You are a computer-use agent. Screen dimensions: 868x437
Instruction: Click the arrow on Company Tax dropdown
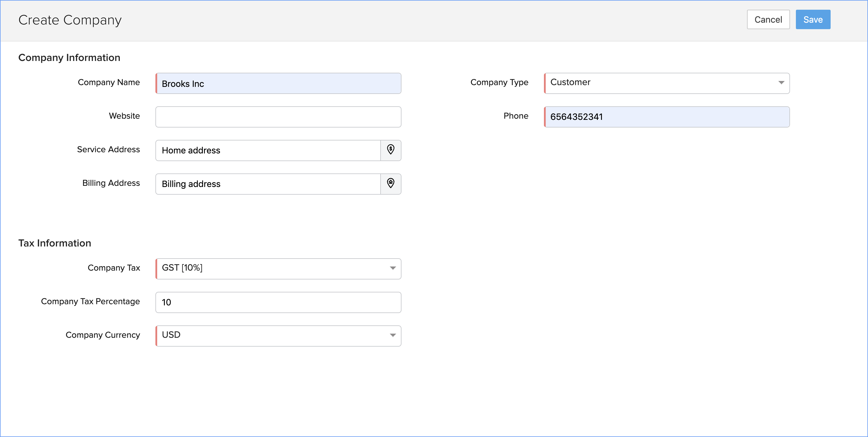[x=393, y=268]
